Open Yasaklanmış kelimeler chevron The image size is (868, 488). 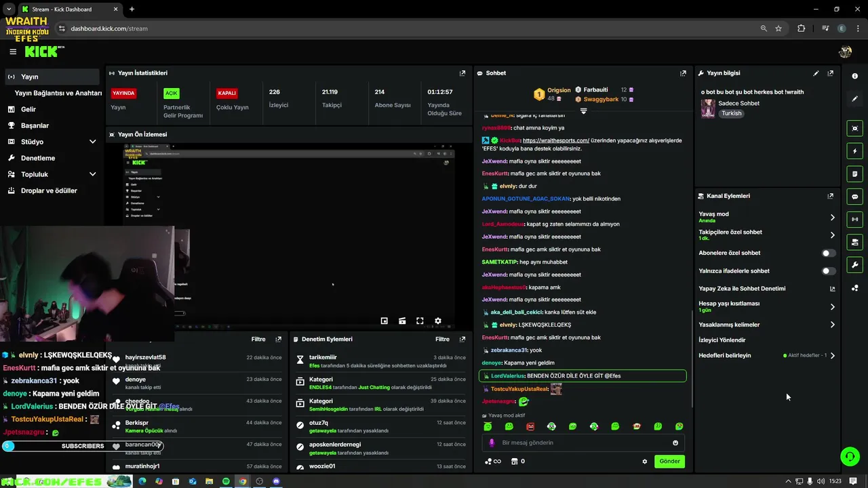pos(832,325)
